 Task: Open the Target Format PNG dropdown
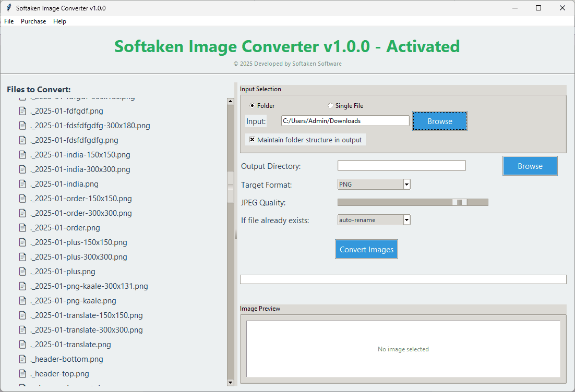click(x=406, y=185)
